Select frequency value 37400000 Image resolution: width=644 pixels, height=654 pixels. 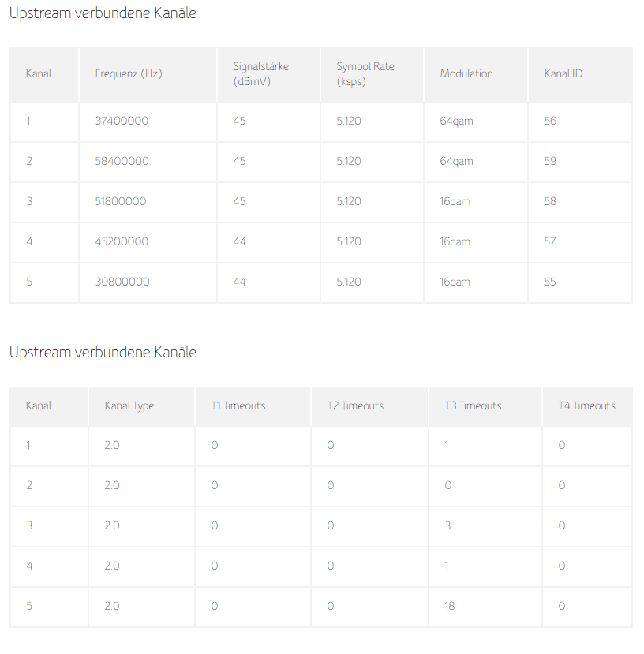point(122,121)
